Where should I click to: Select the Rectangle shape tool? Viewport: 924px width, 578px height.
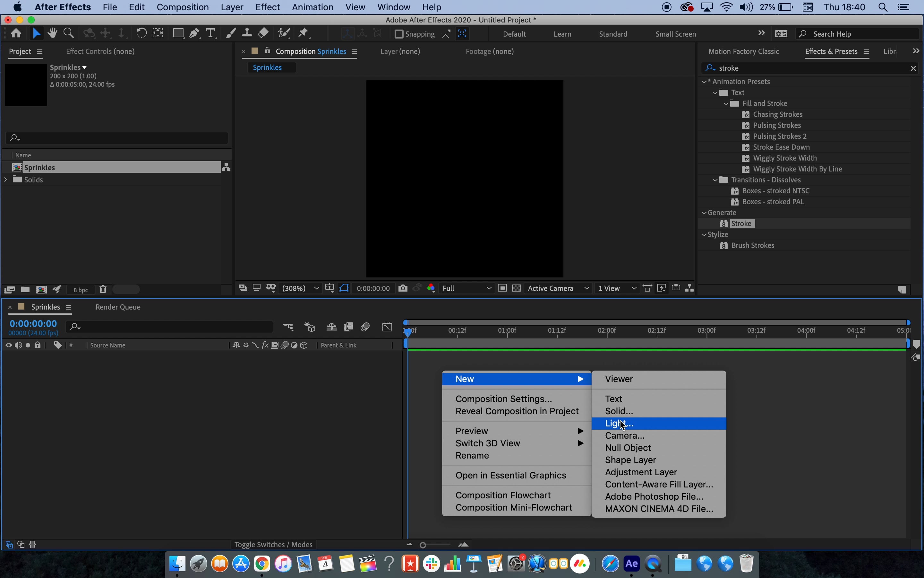(x=178, y=34)
